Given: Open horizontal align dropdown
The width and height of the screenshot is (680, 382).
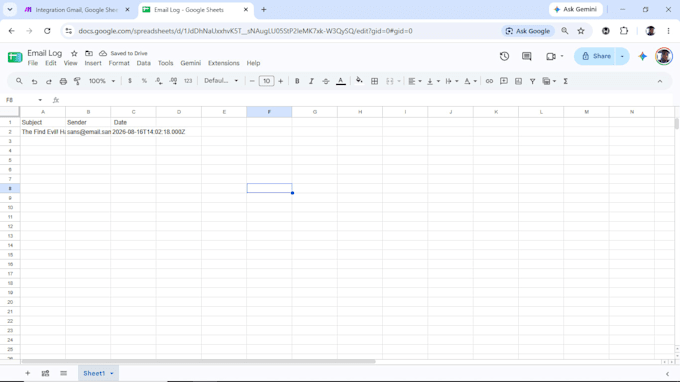Looking at the screenshot, I should tap(415, 81).
